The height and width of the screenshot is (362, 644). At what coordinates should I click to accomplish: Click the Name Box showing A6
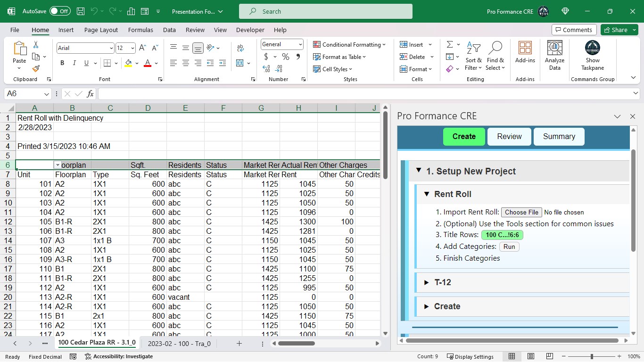(x=24, y=94)
